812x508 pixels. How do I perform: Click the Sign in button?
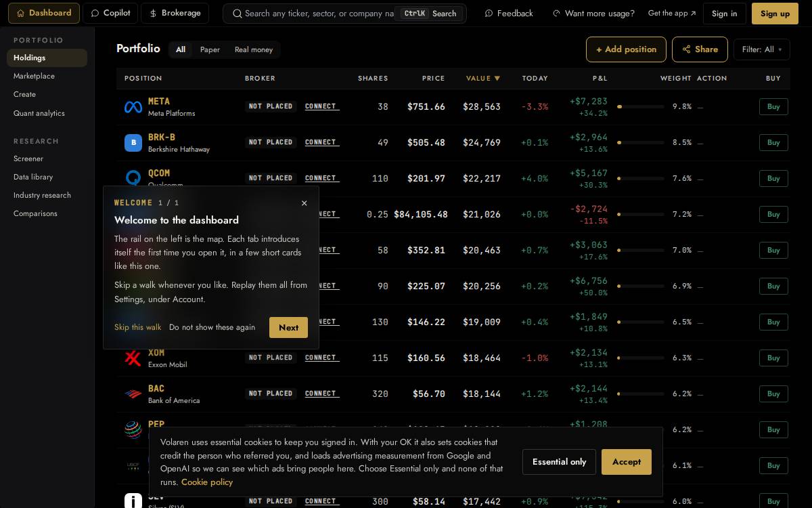(724, 14)
